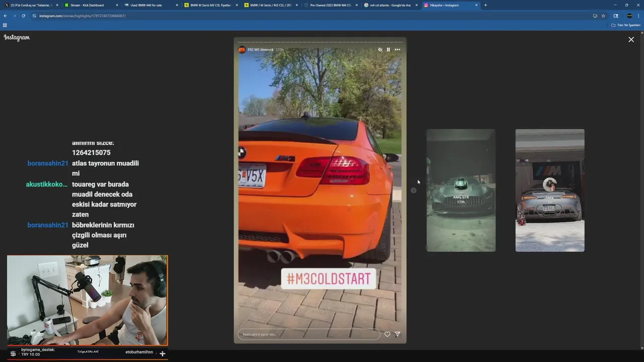Close the Hikayeler Instagram tab
The image size is (644, 362).
[476, 5]
